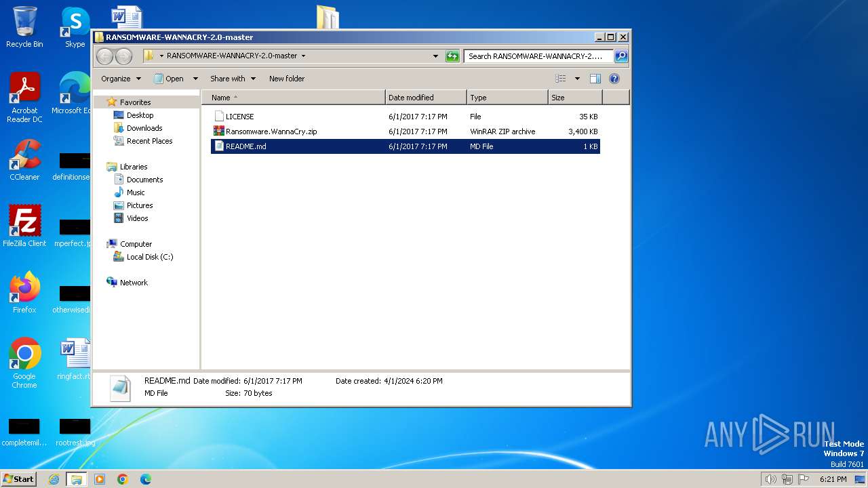Click the Action Center flag icon
868x488 pixels.
[804, 479]
